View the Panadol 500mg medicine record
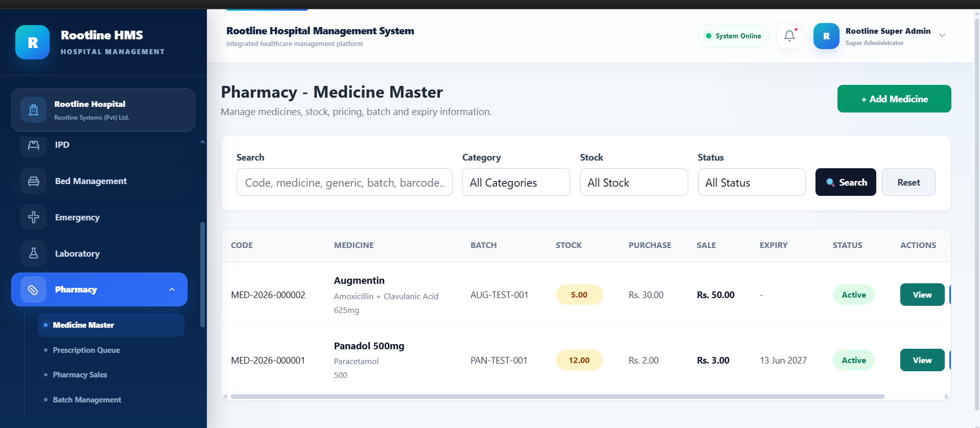The height and width of the screenshot is (428, 980). pyautogui.click(x=922, y=360)
